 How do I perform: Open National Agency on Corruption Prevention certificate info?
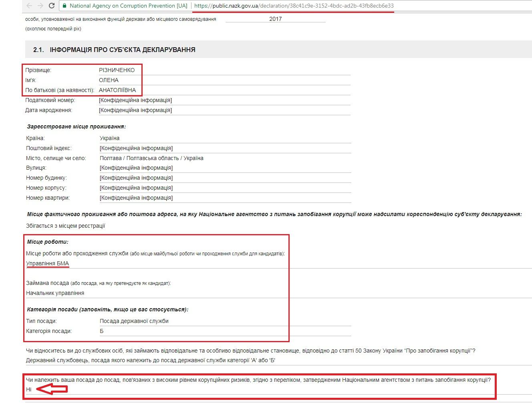click(x=128, y=6)
